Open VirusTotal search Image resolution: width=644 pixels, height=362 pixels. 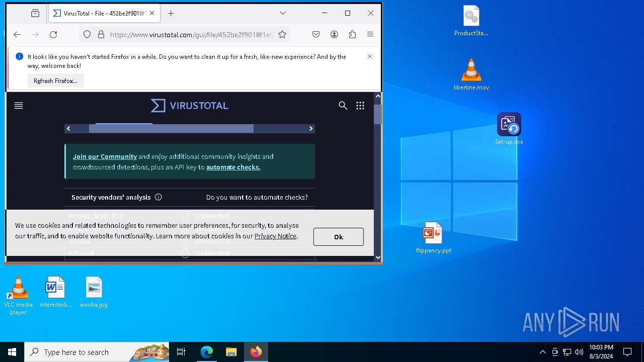(343, 106)
